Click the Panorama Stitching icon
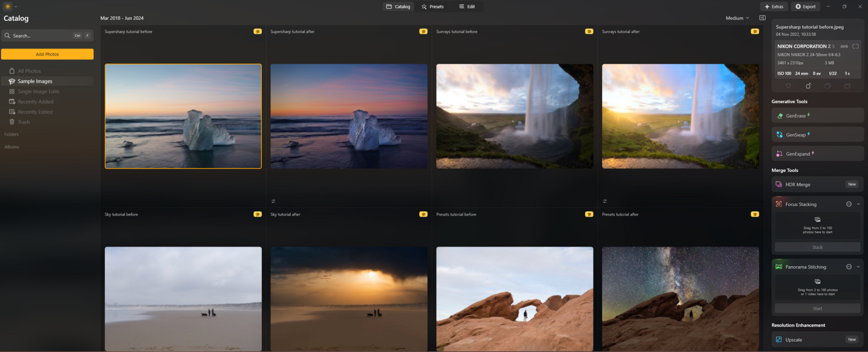Viewport: 868px width, 352px height. tap(779, 267)
